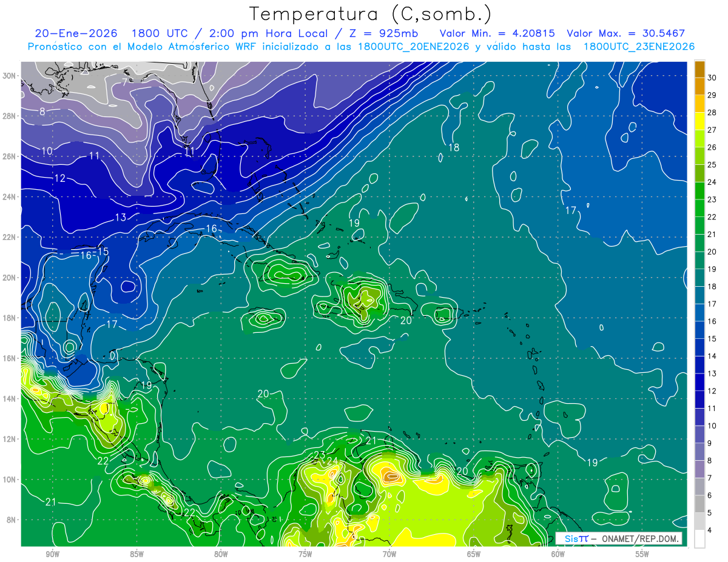Click legend label "4" on the colorbar
The height and width of the screenshot is (562, 728).
coord(710,530)
